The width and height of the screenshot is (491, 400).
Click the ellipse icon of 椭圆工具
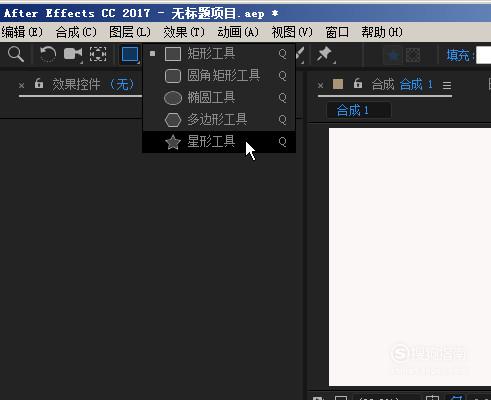(173, 98)
